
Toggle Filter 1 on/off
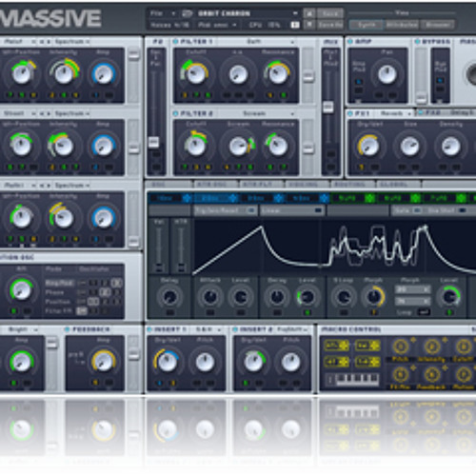[175, 42]
